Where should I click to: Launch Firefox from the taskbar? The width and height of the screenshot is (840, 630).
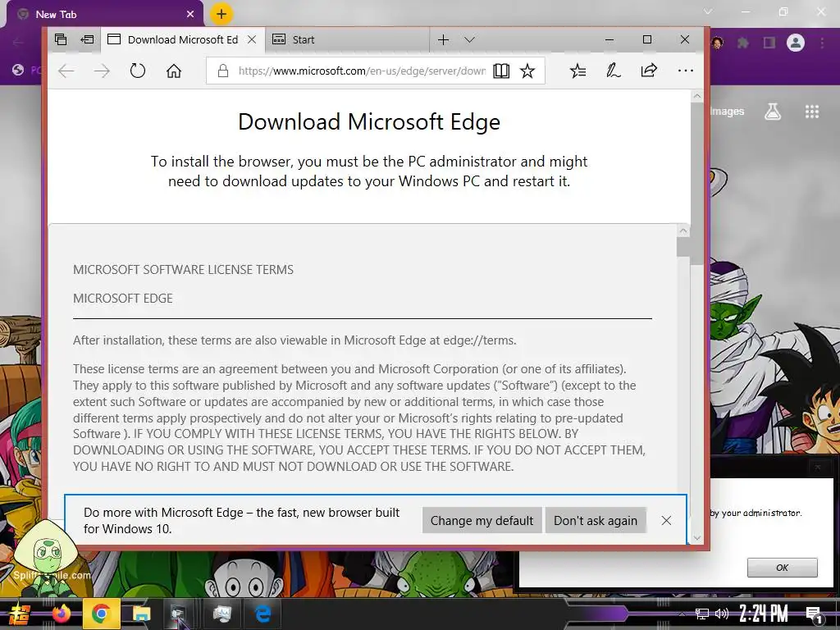(61, 614)
